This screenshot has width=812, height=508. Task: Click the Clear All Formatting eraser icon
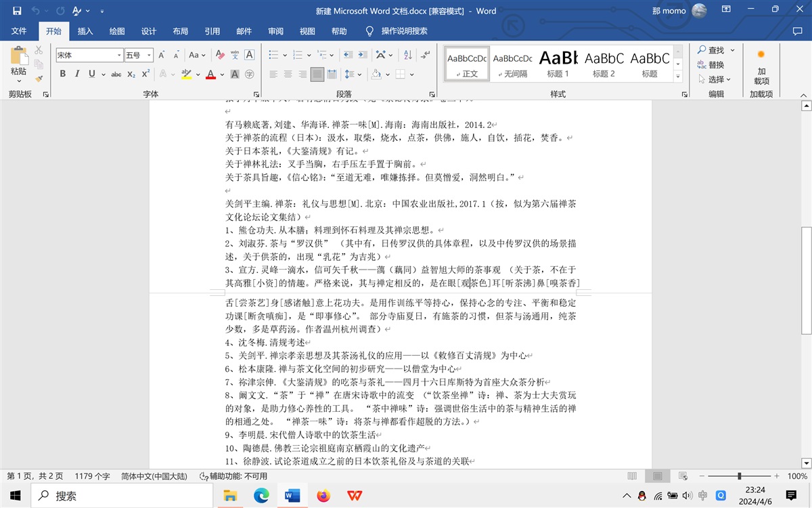219,55
